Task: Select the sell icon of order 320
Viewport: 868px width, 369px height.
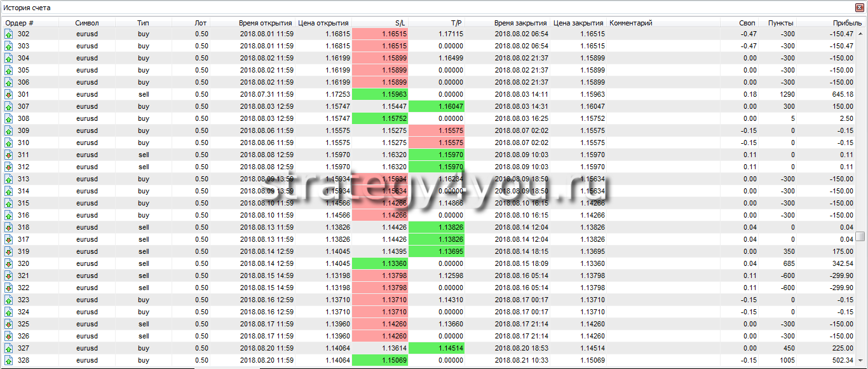Action: coord(9,263)
